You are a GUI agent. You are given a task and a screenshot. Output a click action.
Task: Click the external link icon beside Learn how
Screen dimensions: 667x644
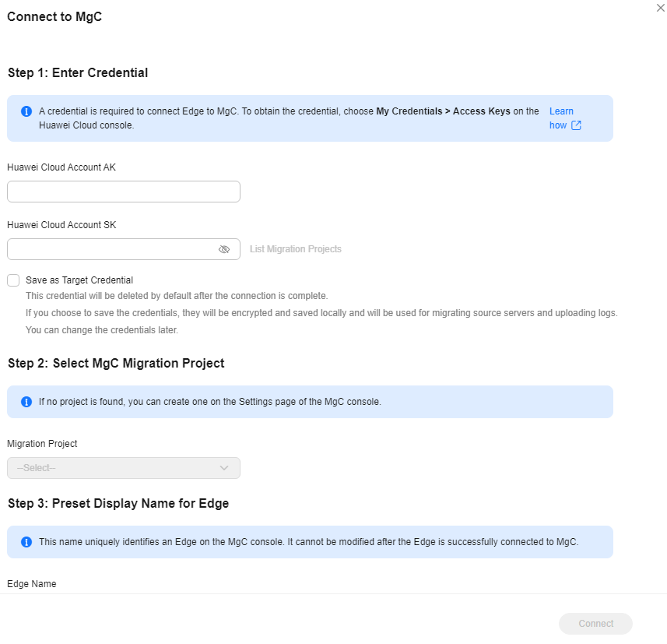pos(576,125)
